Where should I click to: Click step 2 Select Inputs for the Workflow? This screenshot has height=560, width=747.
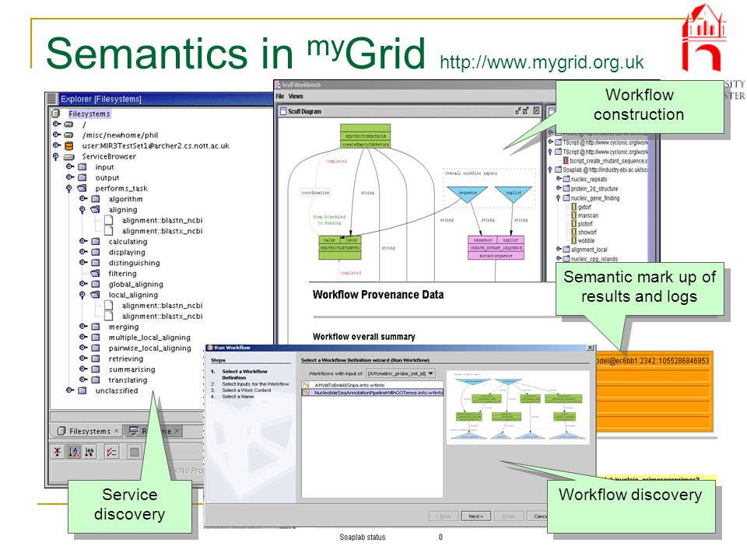[255, 383]
